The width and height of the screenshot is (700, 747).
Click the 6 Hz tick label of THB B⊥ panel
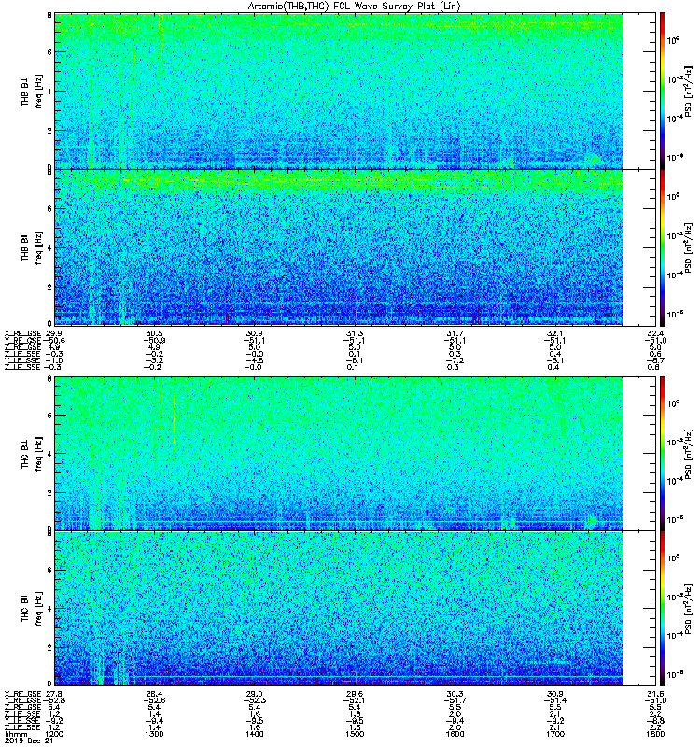pyautogui.click(x=49, y=52)
